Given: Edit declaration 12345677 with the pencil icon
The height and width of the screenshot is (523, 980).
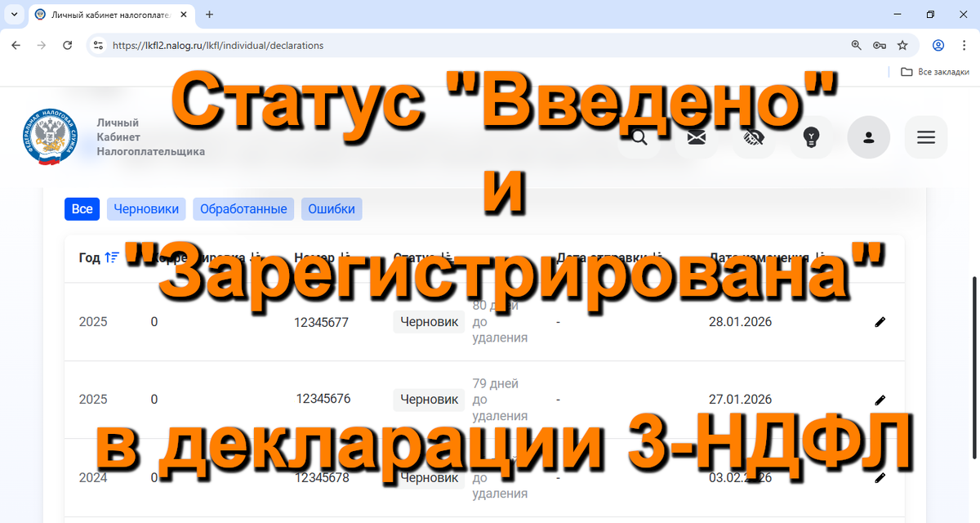Looking at the screenshot, I should (x=880, y=321).
